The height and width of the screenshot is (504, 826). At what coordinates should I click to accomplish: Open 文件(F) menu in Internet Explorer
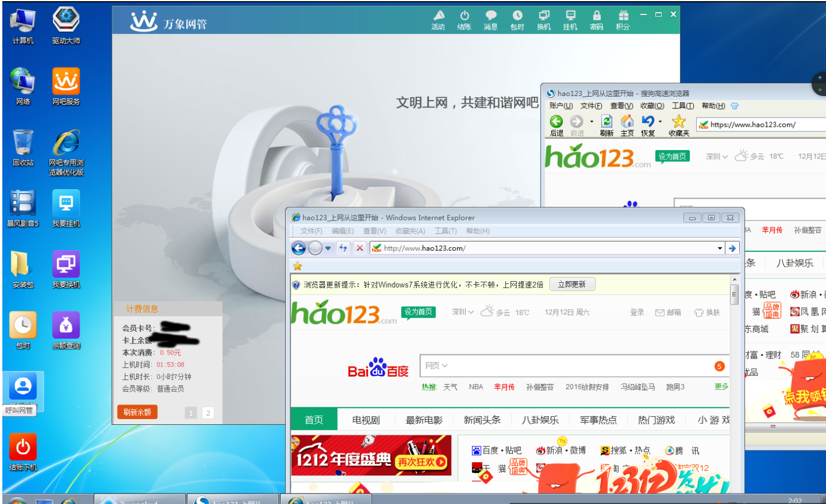click(311, 231)
